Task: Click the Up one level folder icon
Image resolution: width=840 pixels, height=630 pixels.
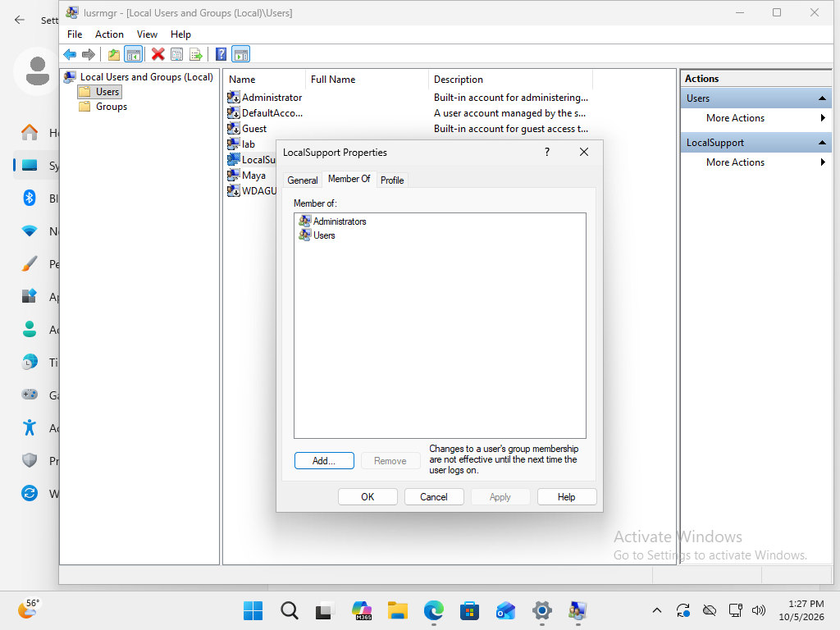Action: 113,54
